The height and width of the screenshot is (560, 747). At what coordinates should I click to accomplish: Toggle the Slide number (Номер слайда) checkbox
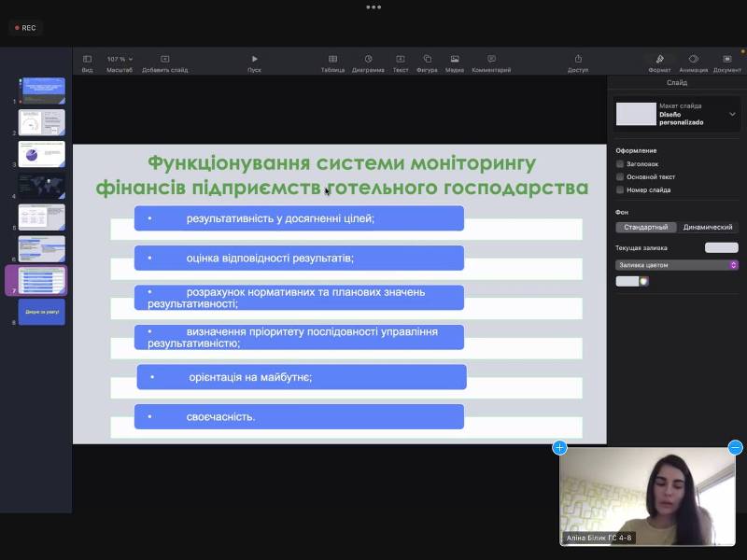tap(620, 189)
